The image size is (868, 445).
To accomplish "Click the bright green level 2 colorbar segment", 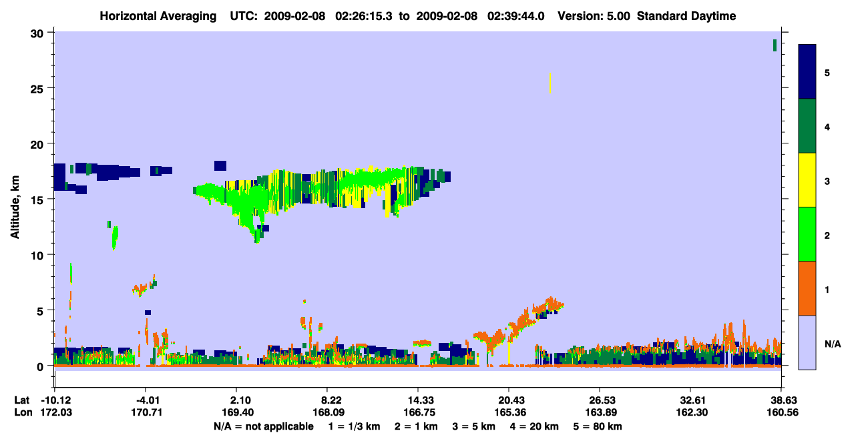I will click(x=807, y=234).
